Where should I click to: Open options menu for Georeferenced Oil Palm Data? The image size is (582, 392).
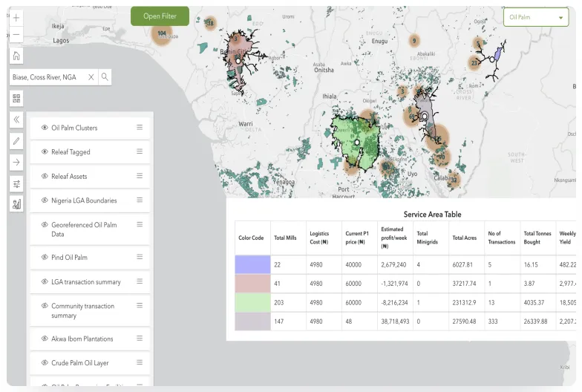coord(140,224)
